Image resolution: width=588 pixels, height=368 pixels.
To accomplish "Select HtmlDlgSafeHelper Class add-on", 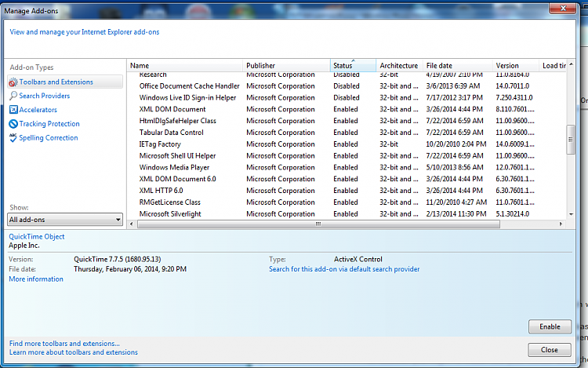I will 347,121.
